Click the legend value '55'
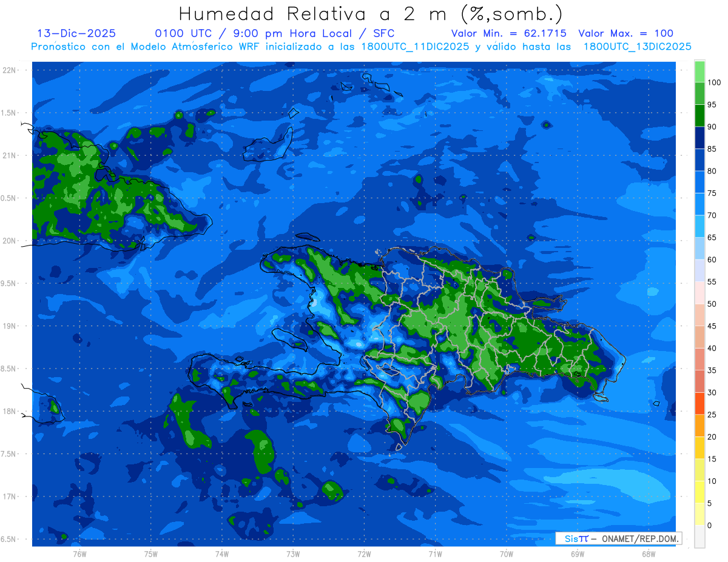The width and height of the screenshot is (728, 562). click(712, 282)
